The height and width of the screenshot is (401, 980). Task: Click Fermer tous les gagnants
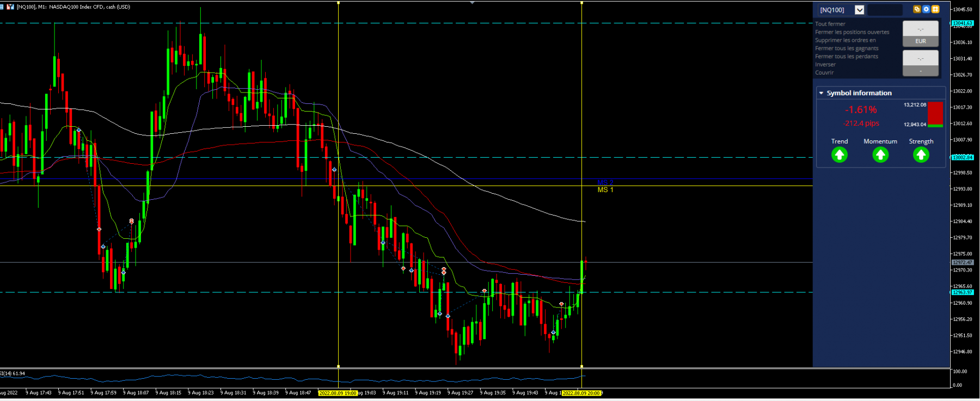point(847,48)
